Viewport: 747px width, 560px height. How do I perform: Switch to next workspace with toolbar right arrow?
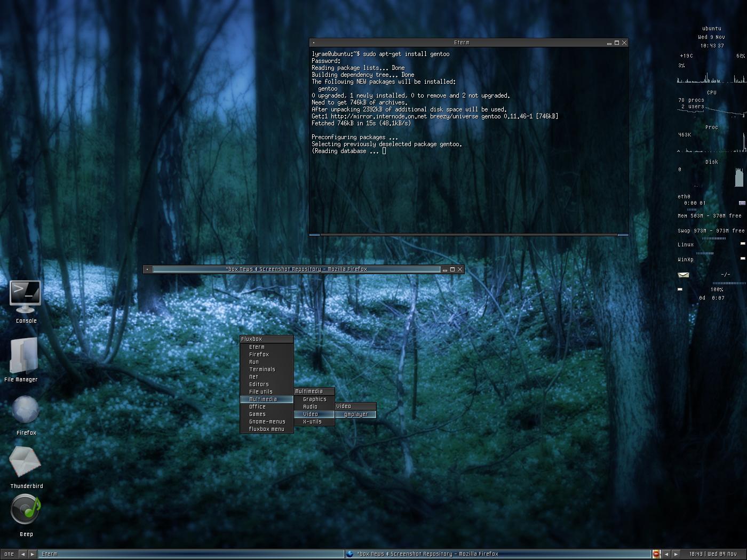pyautogui.click(x=33, y=554)
